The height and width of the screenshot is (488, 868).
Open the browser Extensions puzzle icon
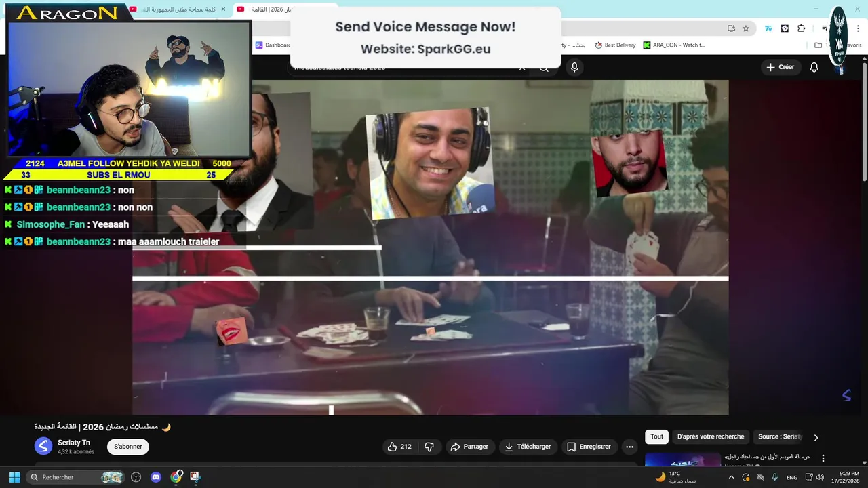[x=801, y=28]
